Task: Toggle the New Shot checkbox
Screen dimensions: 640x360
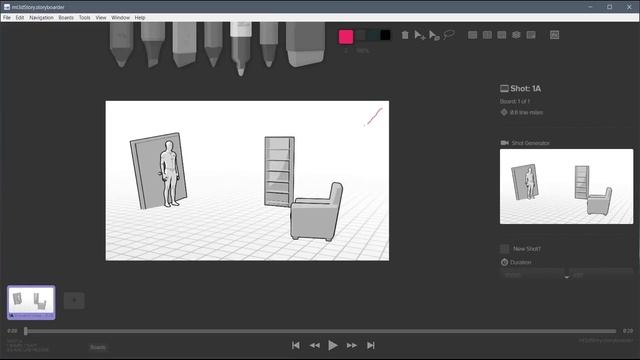Action: 504,249
